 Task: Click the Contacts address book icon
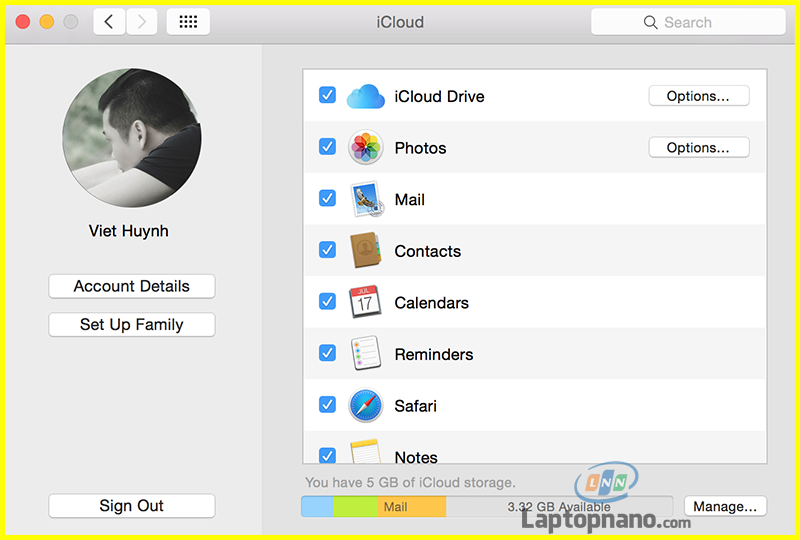click(x=366, y=251)
